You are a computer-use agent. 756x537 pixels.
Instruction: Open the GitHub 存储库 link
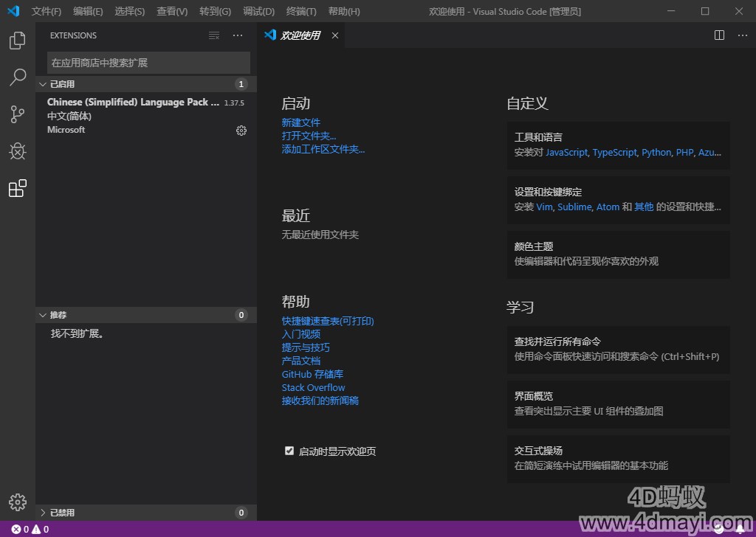[x=312, y=374]
